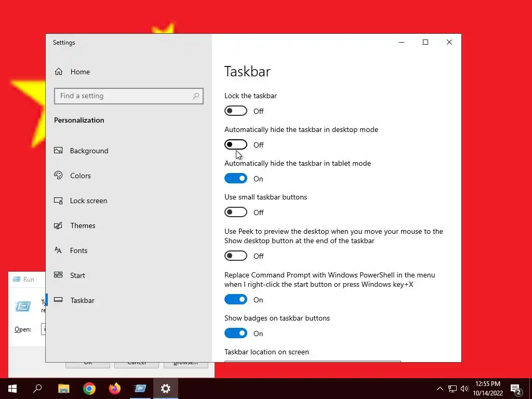Click the clock and date in tray
The image size is (532, 399).
[x=488, y=389]
